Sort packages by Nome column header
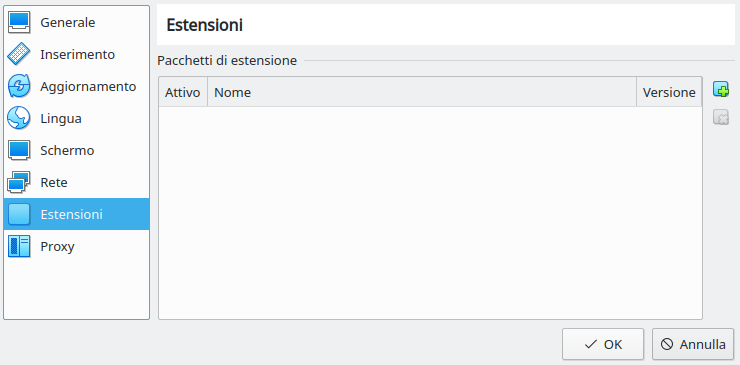The image size is (740, 365). (422, 92)
